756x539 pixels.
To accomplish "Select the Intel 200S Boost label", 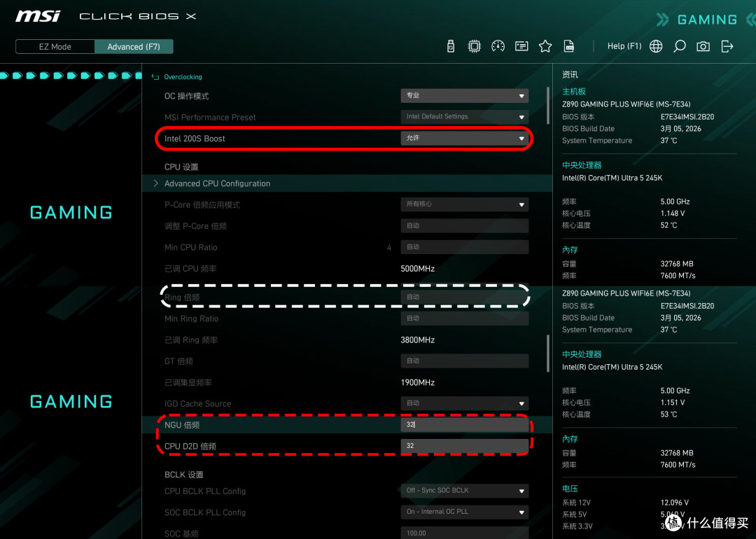I will (195, 139).
